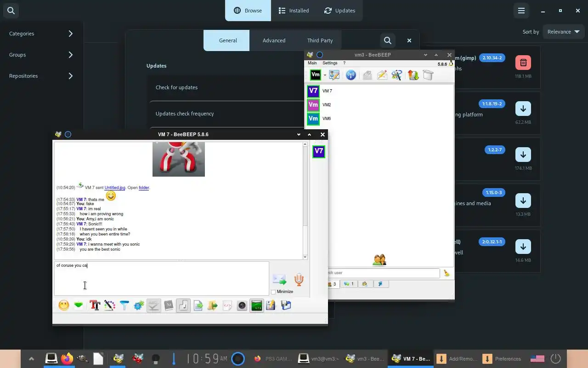The width and height of the screenshot is (588, 368).
Task: Open the file transfers up-down arrows icon
Action: pos(413,75)
